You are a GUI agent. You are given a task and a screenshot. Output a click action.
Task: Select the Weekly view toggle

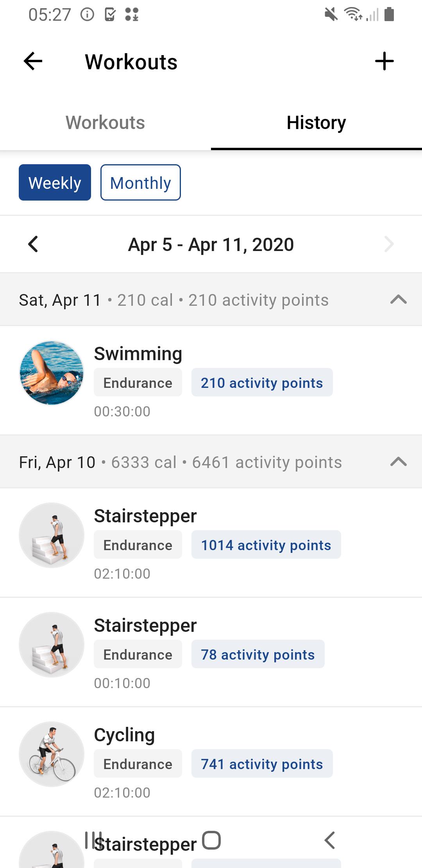[55, 183]
